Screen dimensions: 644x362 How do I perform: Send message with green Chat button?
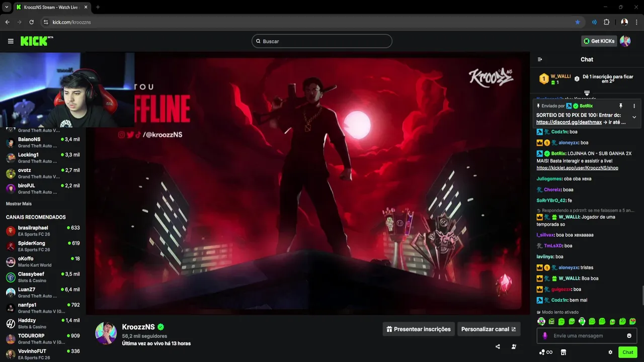[x=628, y=352]
